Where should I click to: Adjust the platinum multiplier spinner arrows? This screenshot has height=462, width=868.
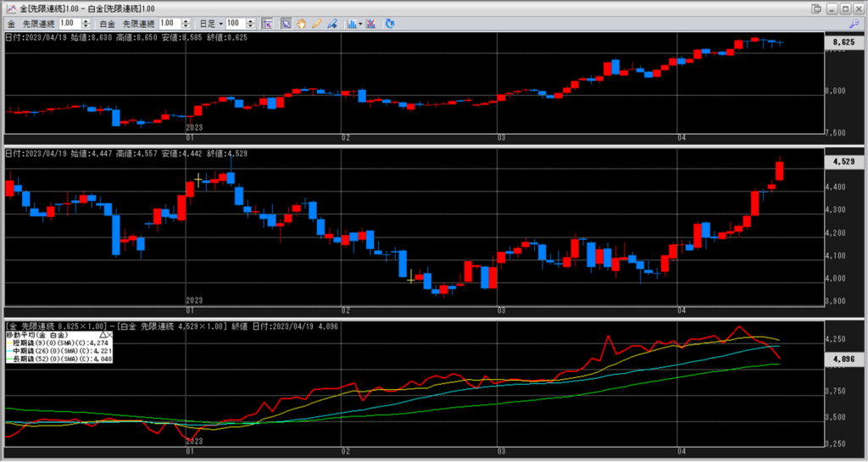186,23
